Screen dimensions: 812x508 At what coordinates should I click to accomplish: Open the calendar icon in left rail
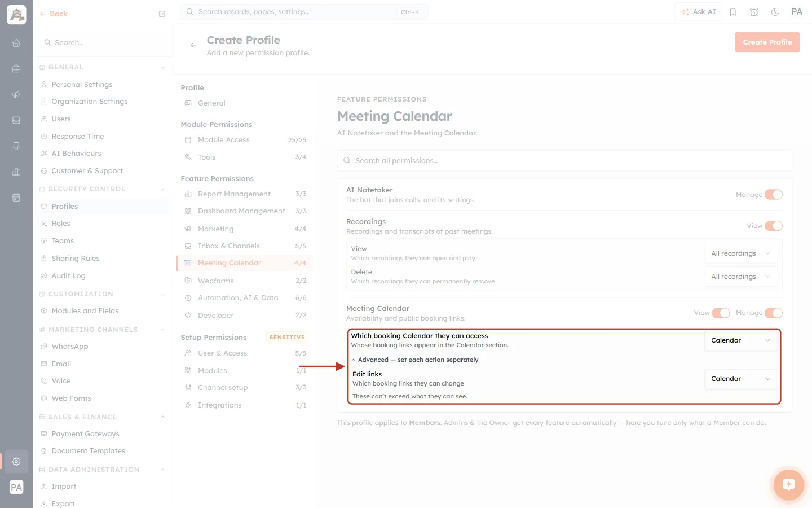click(16, 198)
